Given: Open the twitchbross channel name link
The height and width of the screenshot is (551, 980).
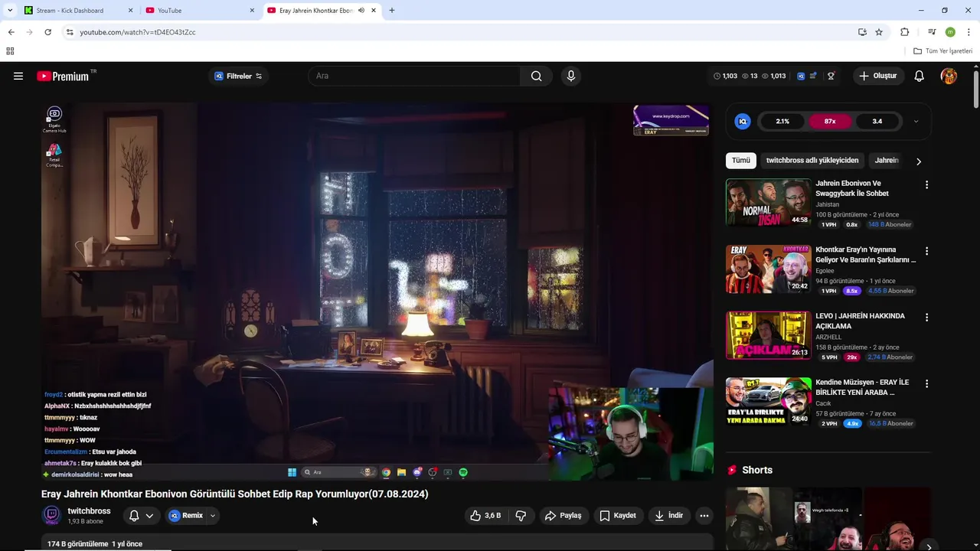Looking at the screenshot, I should click(89, 511).
